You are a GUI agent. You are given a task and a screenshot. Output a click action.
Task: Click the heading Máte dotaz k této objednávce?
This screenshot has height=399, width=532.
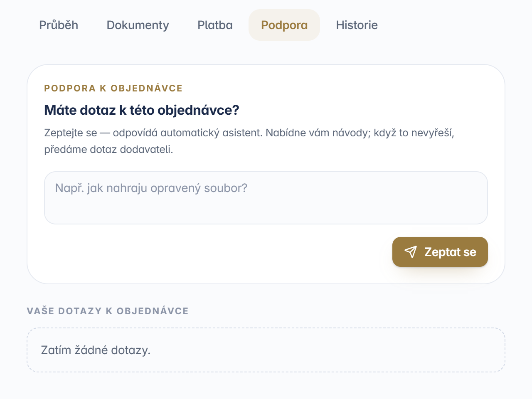[142, 110]
